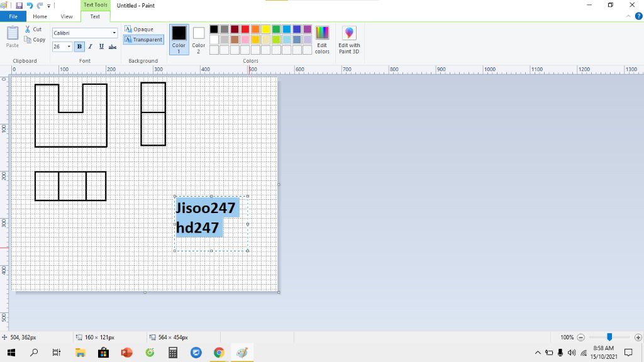Open Zoom app from the taskbar
Image resolution: width=644 pixels, height=362 pixels.
click(196, 353)
